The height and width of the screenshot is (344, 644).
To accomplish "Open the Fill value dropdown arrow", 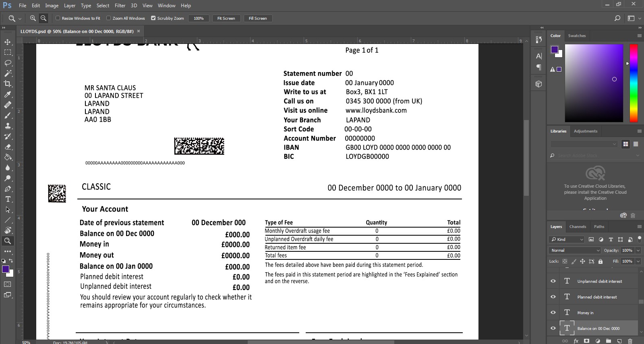I will 638,261.
